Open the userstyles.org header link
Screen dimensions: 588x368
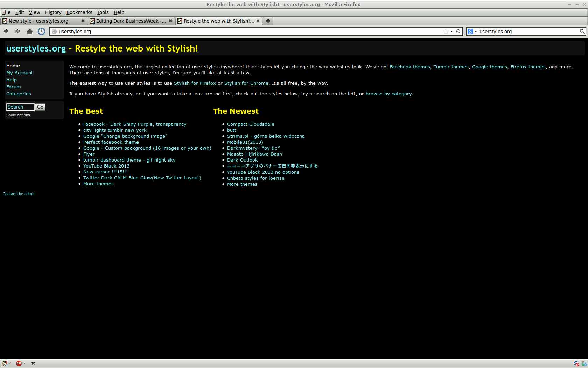tap(36, 48)
